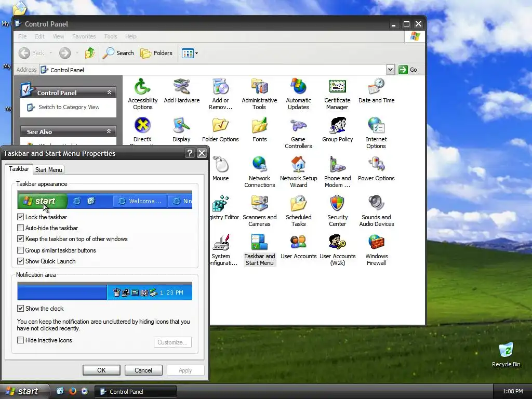
Task: Open Folder Options icon
Action: tap(220, 130)
